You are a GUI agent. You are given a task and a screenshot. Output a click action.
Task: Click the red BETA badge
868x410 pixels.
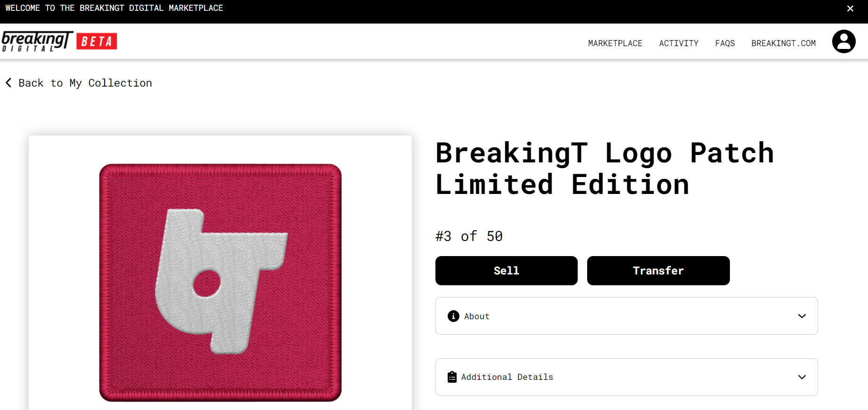coord(97,41)
